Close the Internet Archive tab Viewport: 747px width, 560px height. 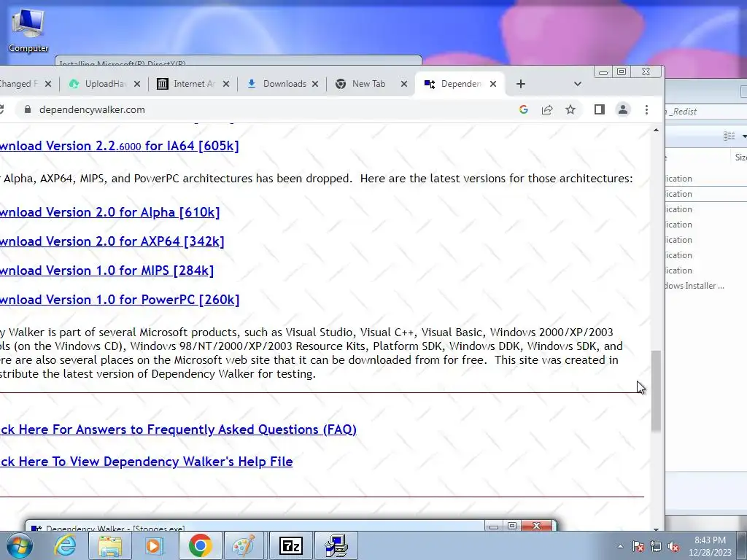point(226,84)
